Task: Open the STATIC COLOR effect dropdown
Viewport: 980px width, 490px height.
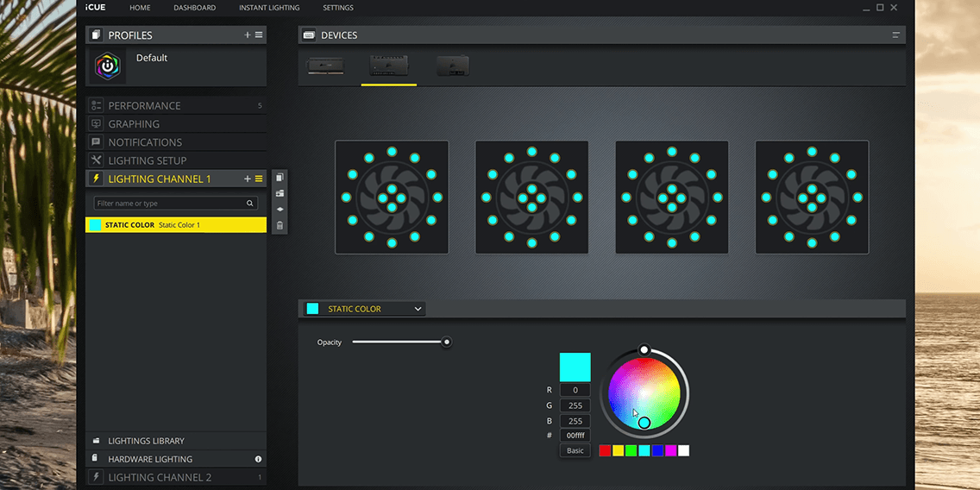Action: click(364, 309)
